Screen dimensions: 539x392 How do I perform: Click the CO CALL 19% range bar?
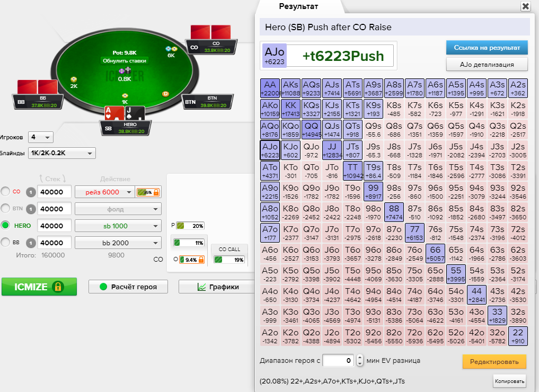click(x=229, y=260)
